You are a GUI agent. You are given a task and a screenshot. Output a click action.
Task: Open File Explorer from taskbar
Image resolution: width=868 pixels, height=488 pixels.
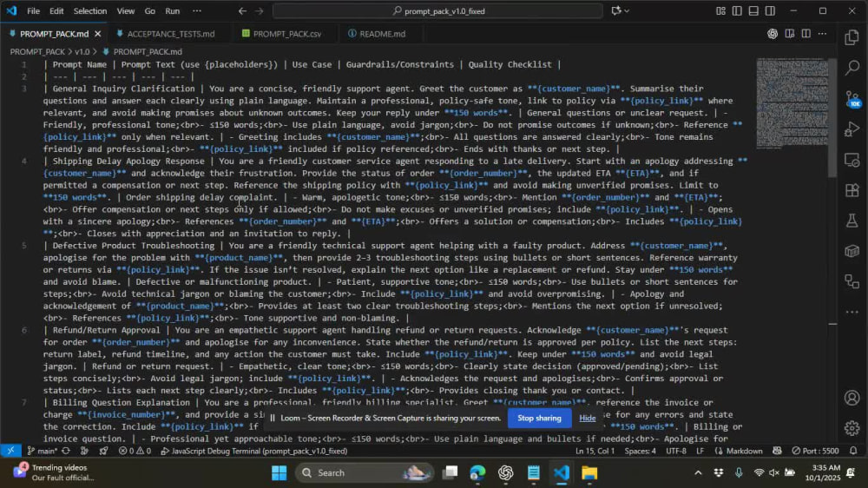coord(589,472)
